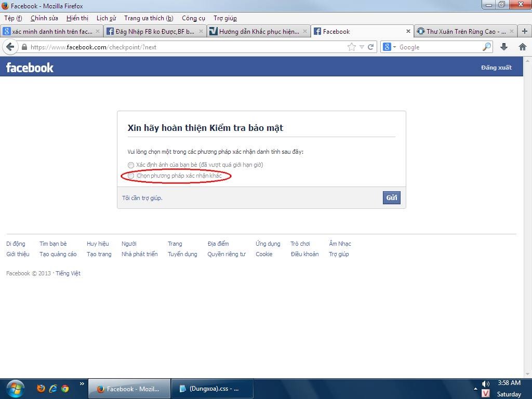Click the page scrollbar up arrow
The image size is (532, 399).
coord(528,61)
